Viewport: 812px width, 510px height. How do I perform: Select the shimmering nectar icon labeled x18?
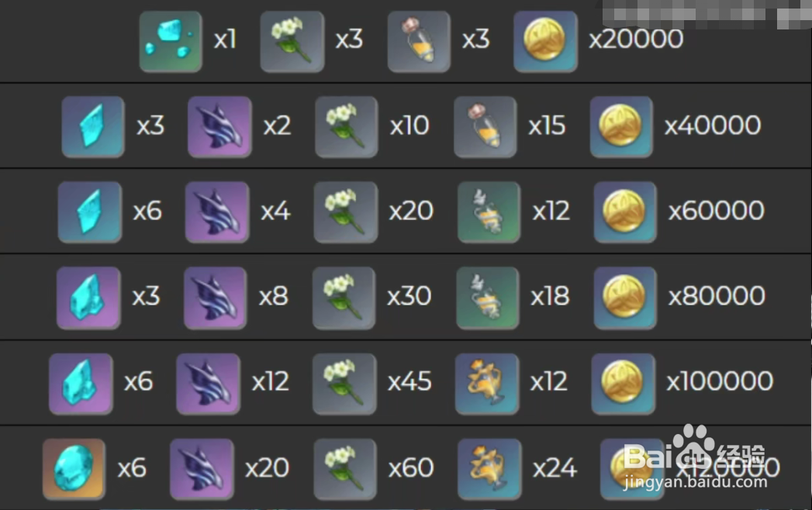[487, 298]
